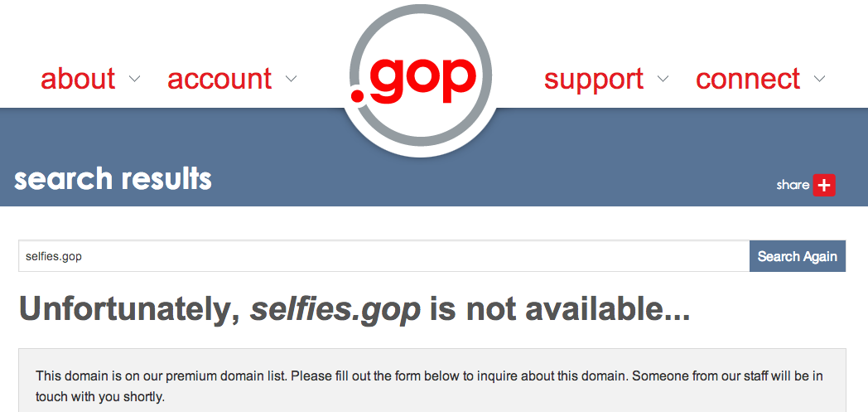Click the italic selfies.gop text in headline

[x=335, y=310]
